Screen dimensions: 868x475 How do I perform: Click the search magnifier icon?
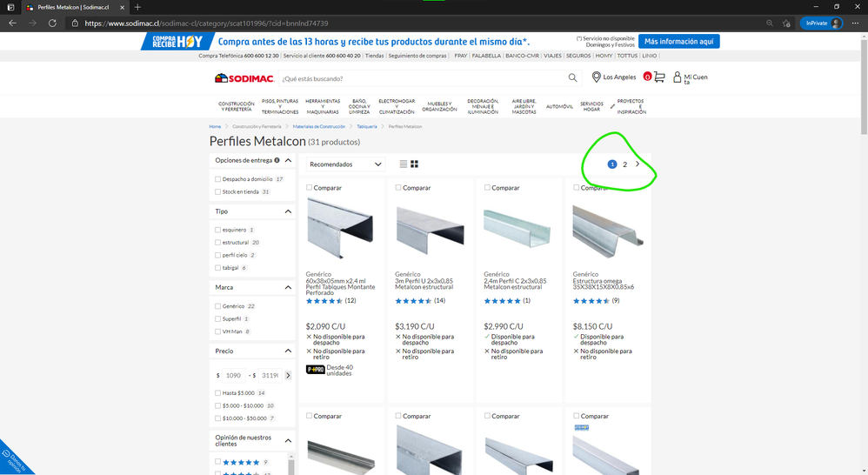[572, 78]
